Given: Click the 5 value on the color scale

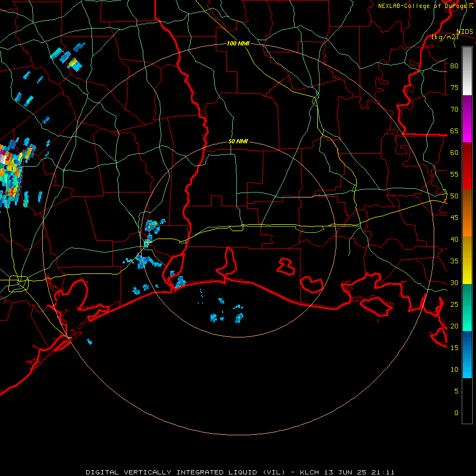Looking at the screenshot, I should pos(456,391).
